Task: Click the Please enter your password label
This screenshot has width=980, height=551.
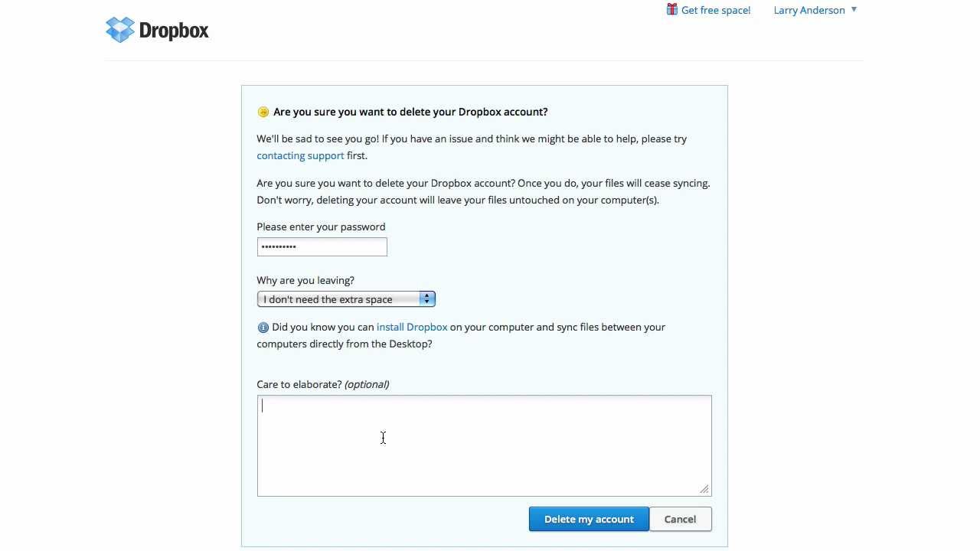Action: (321, 227)
